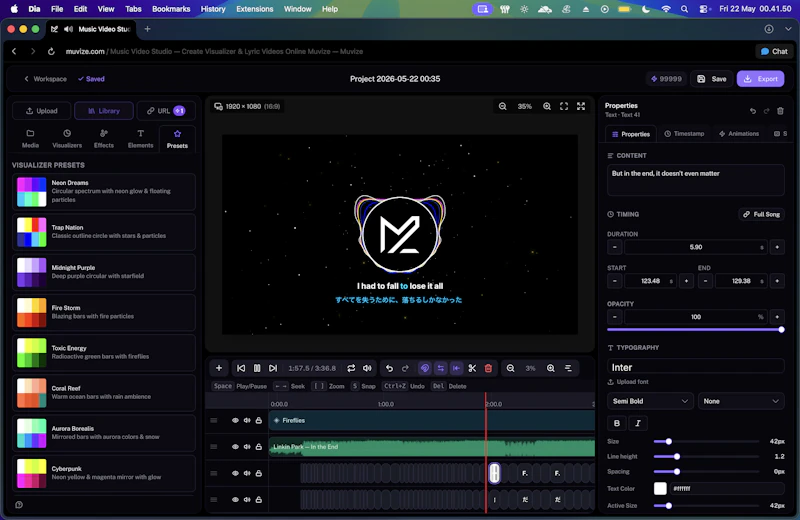Open the font weight Semi Bold dropdown
Image resolution: width=800 pixels, height=520 pixels.
[650, 401]
